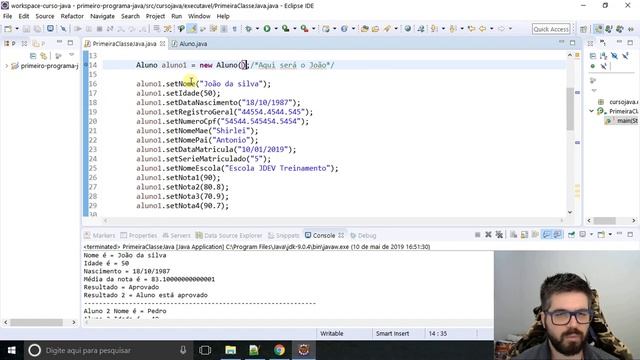
Task: Click the globe web browser toolbar icon
Action: point(407,29)
